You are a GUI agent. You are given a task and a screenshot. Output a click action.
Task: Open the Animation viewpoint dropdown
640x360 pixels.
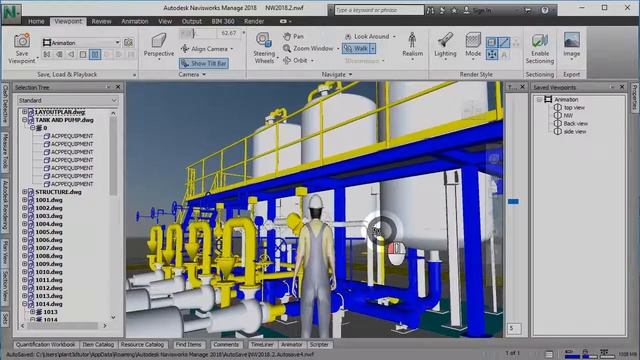click(x=117, y=42)
